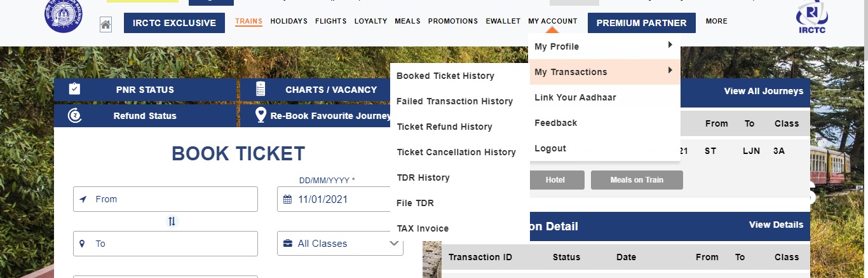Open Booked Ticket History menu entry
The height and width of the screenshot is (278, 868).
coord(445,76)
